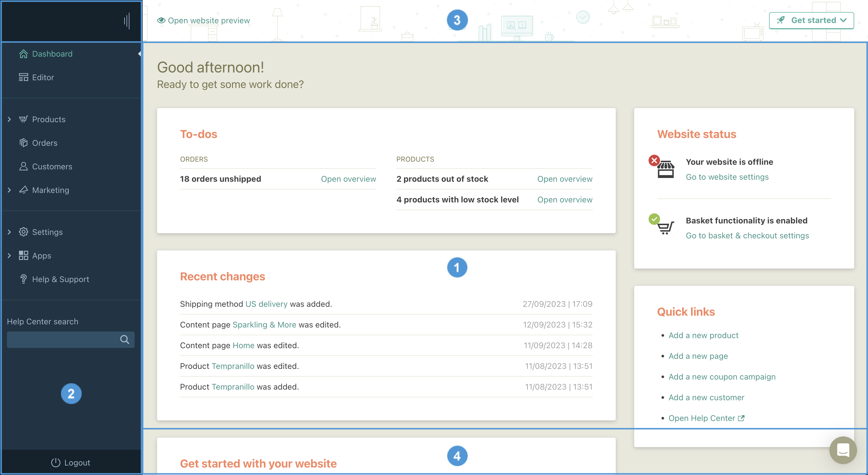Click the 'Your website is offline' text

729,162
